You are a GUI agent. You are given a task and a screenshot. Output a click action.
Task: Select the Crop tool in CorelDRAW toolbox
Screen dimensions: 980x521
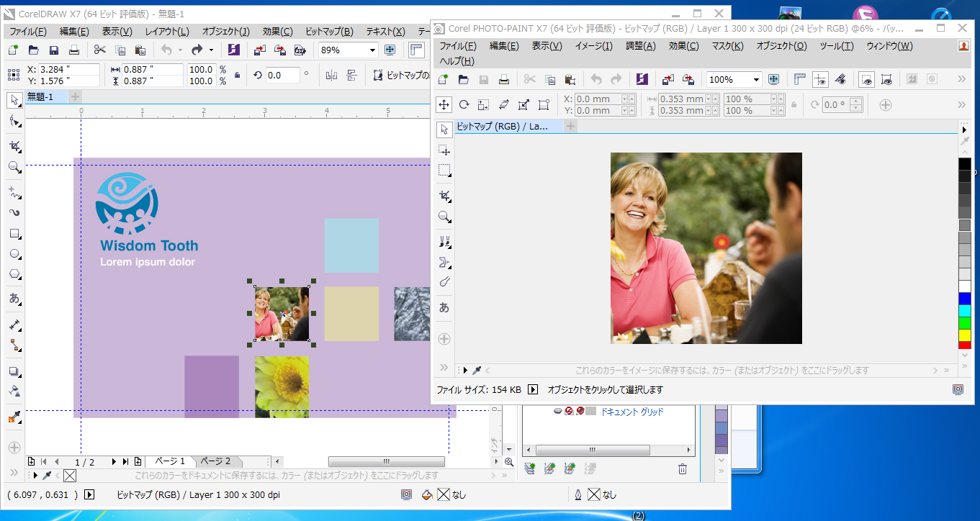point(14,146)
